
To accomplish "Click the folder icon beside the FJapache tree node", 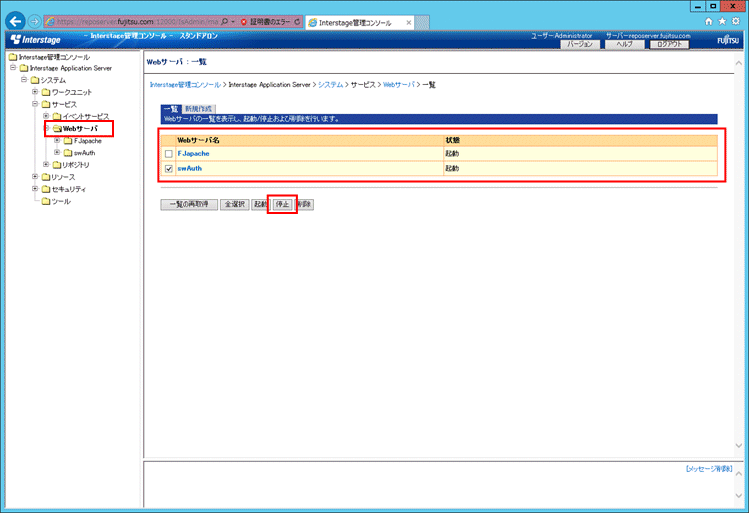I will pyautogui.click(x=68, y=141).
